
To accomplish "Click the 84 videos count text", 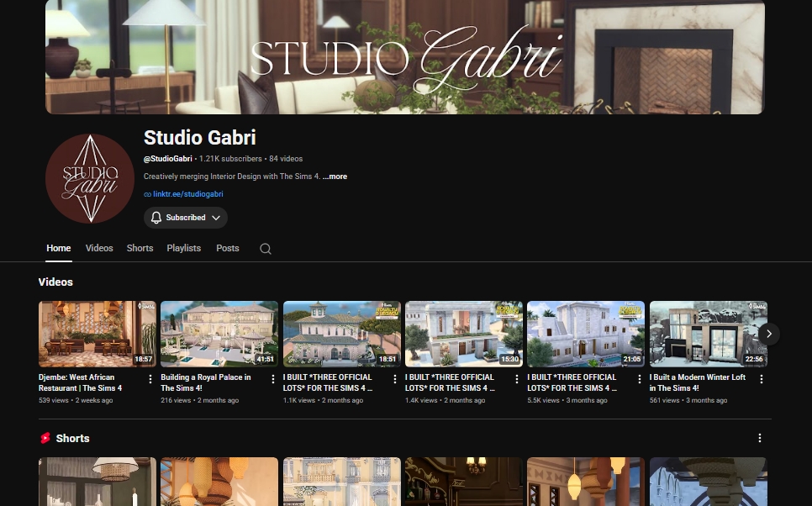I will [286, 159].
